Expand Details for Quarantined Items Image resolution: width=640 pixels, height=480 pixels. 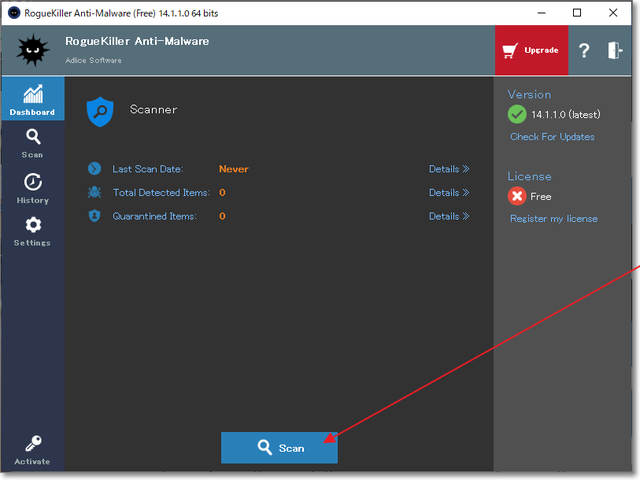pyautogui.click(x=449, y=216)
